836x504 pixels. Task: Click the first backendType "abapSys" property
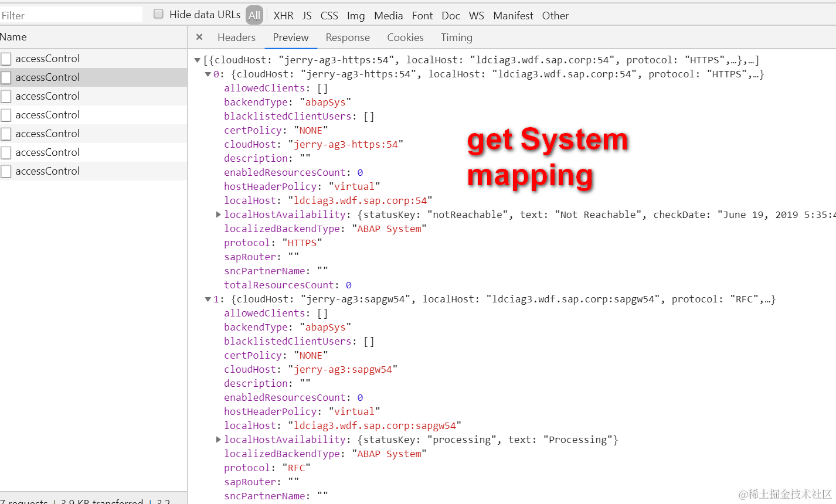click(287, 102)
